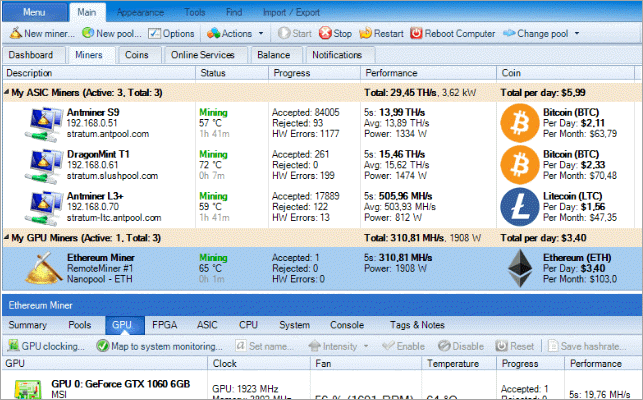Click the Save hashrate document icon
The height and width of the screenshot is (400, 643).
(553, 346)
